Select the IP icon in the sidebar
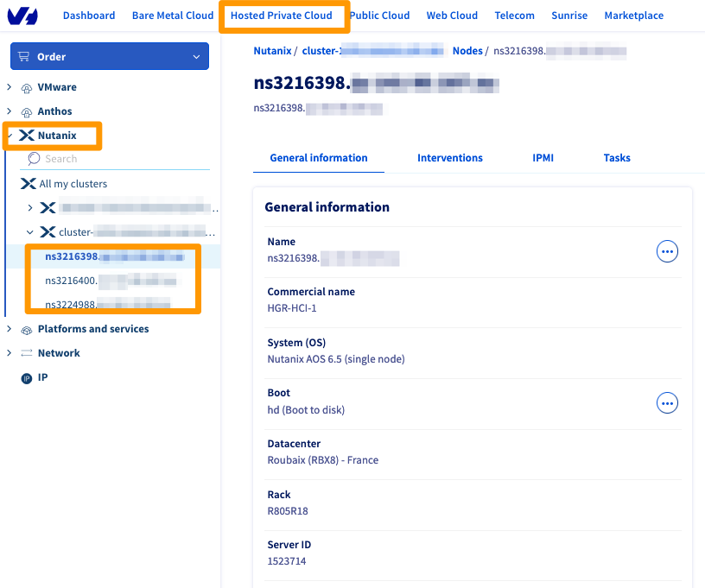Viewport: 705px width, 588px height. click(x=26, y=377)
